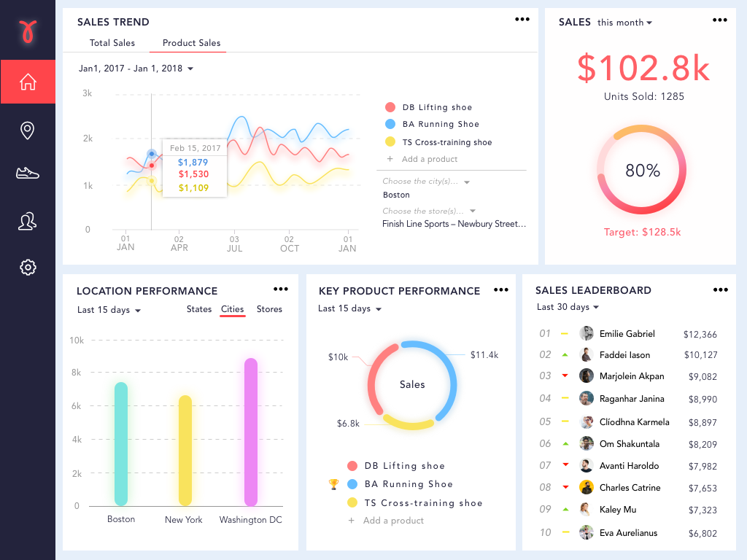Click the trophy icon beside BA Running Shoe
The height and width of the screenshot is (560, 747).
pyautogui.click(x=333, y=484)
